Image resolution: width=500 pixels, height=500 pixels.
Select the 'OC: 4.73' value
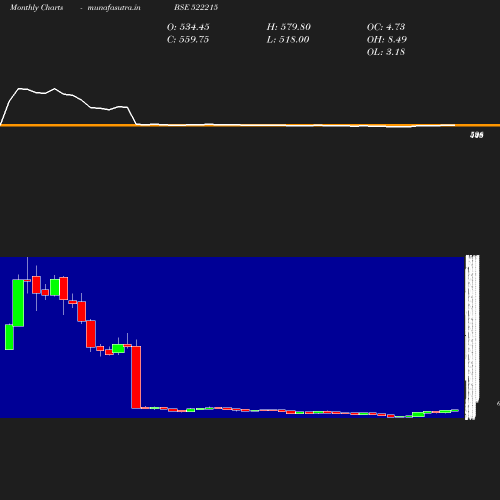(x=386, y=27)
